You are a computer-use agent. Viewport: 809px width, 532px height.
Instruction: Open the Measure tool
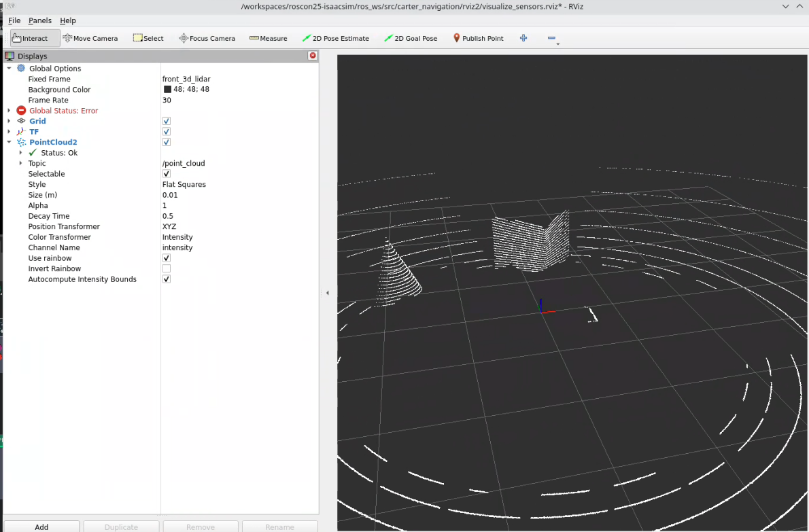coord(268,38)
